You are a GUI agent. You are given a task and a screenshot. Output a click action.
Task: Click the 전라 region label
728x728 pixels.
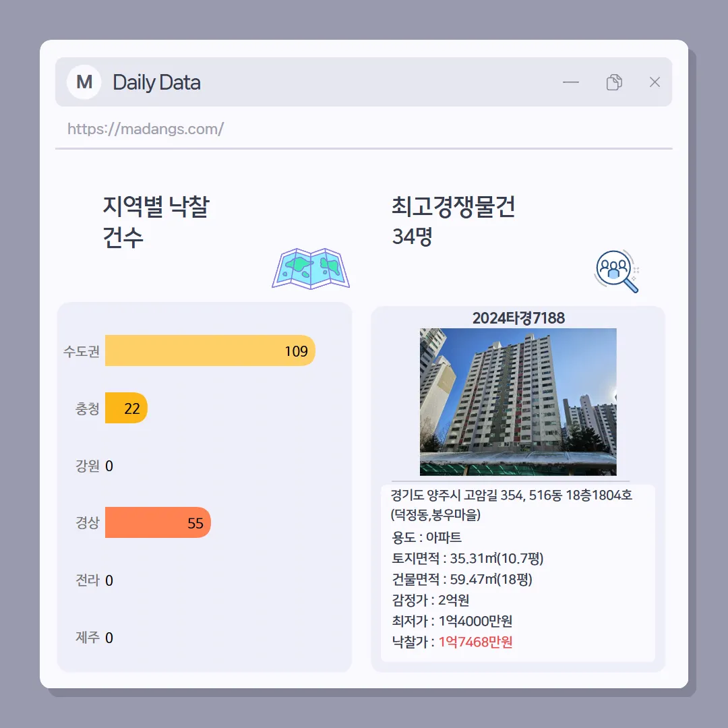coord(88,580)
